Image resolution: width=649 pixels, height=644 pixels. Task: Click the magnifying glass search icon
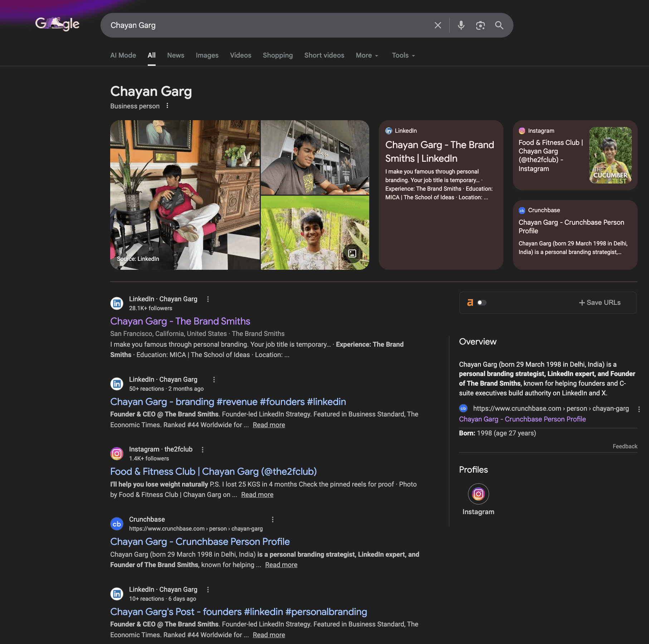click(x=499, y=25)
